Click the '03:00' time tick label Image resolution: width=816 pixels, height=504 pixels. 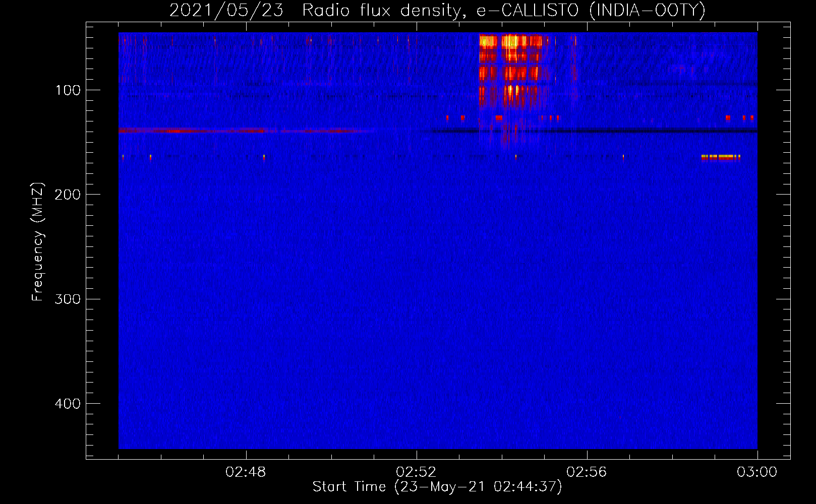(x=757, y=472)
